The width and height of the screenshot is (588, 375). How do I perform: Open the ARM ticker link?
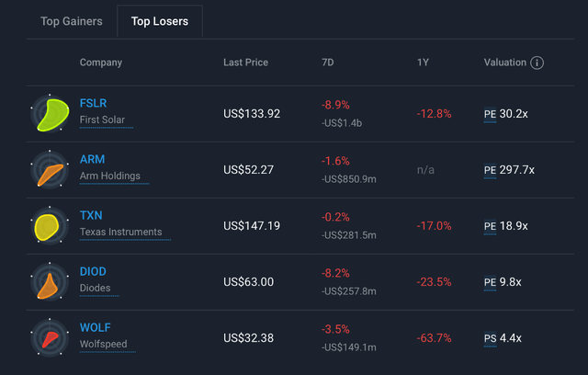coord(93,159)
